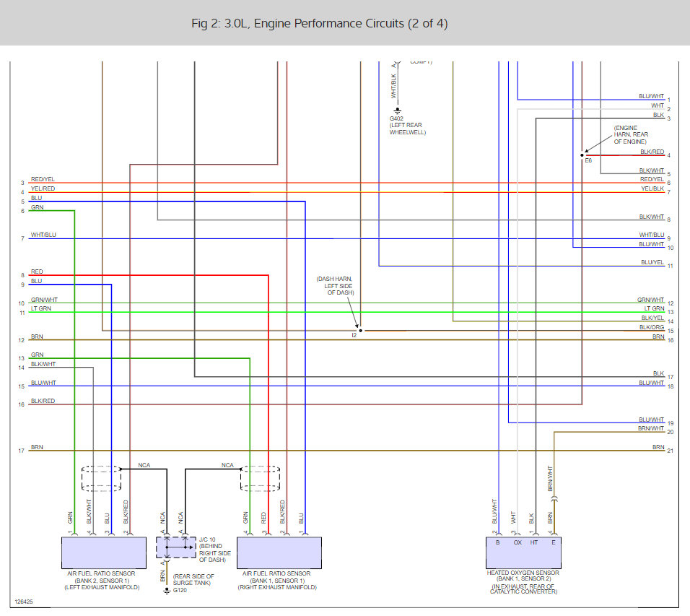Select the J/C 10 junction connector box
Image resolution: width=690 pixels, height=616 pixels.
(x=176, y=547)
